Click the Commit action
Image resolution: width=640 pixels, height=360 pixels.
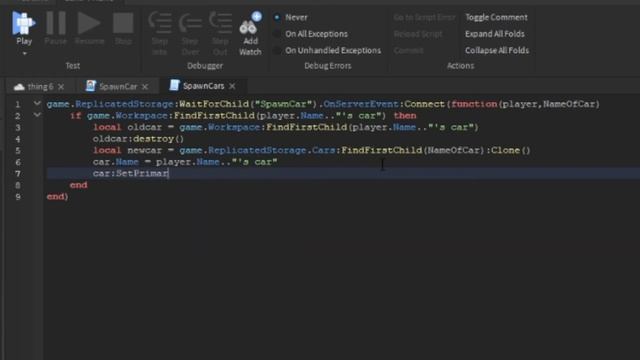(409, 50)
